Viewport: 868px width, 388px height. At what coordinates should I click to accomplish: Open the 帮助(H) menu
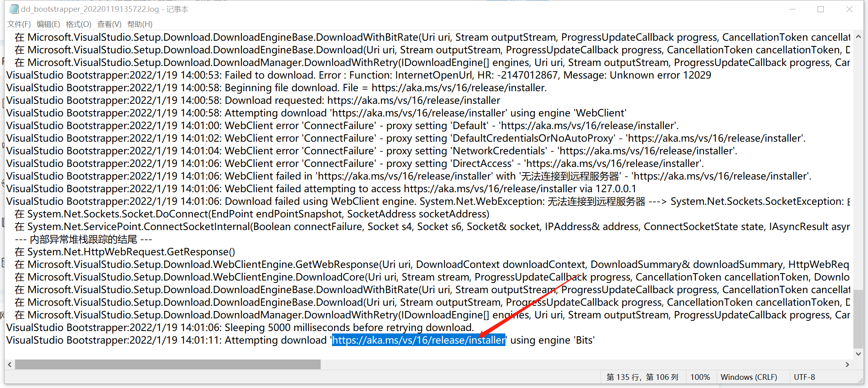pyautogui.click(x=140, y=24)
